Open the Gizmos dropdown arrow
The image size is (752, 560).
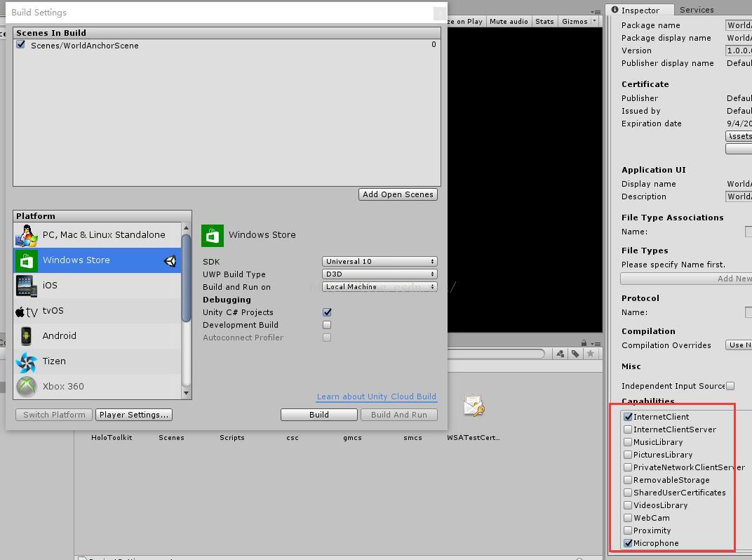click(595, 21)
